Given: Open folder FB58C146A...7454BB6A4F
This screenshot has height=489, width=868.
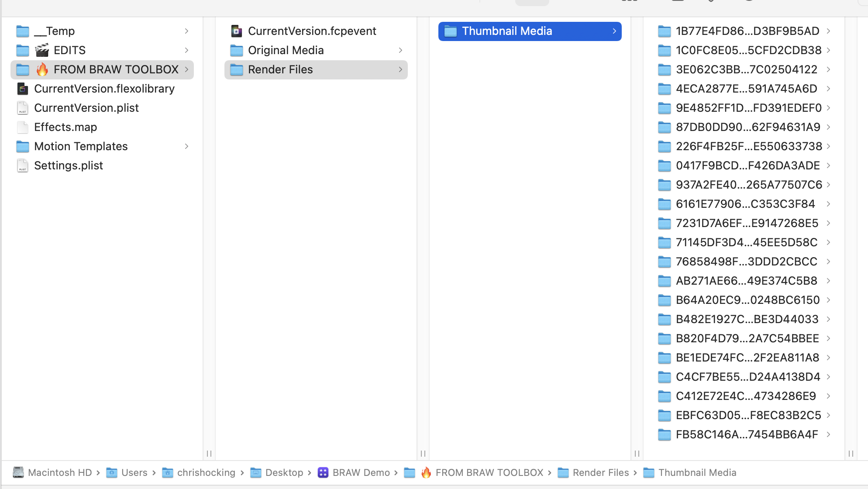Looking at the screenshot, I should click(747, 434).
